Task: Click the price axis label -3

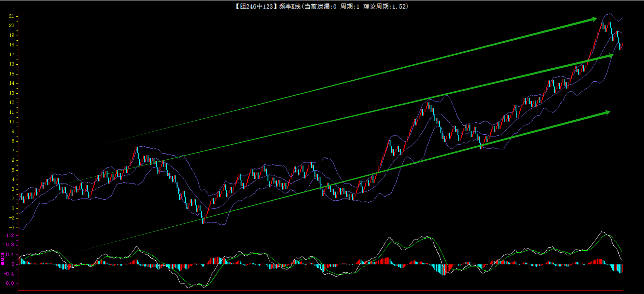Action: click(12, 228)
